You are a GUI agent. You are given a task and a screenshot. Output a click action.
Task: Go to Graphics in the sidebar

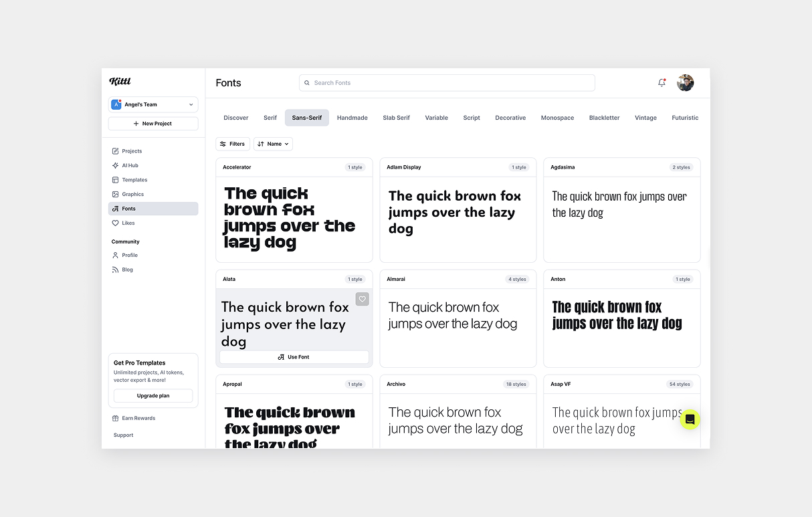coord(153,194)
